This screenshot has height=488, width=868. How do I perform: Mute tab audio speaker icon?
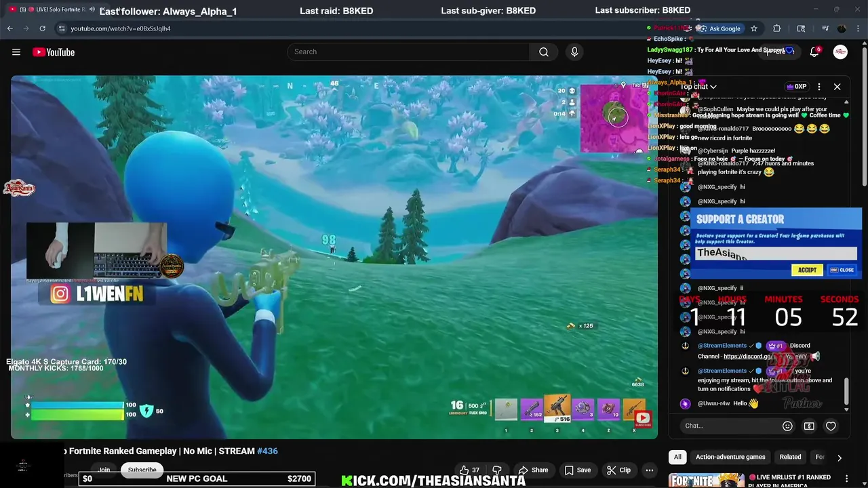coord(92,9)
